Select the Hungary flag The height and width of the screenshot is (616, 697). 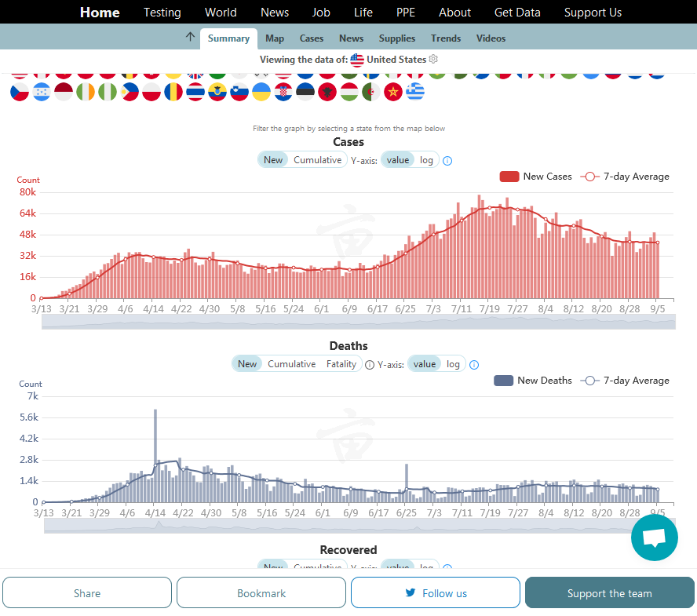(x=349, y=92)
